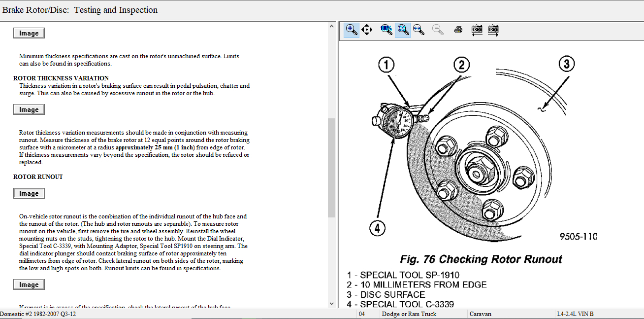This screenshot has height=319, width=644.
Task: Click the scroll down arrow of text pane
Action: (x=331, y=304)
